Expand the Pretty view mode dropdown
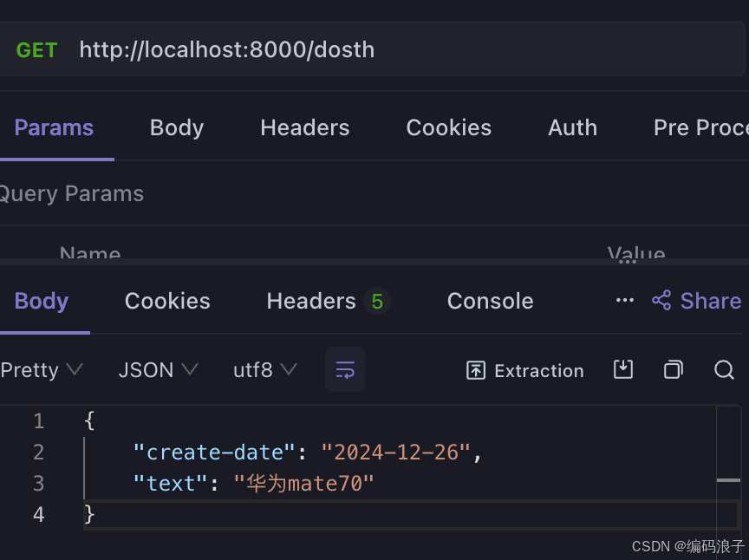Screen dimensions: 749x560 [41, 370]
